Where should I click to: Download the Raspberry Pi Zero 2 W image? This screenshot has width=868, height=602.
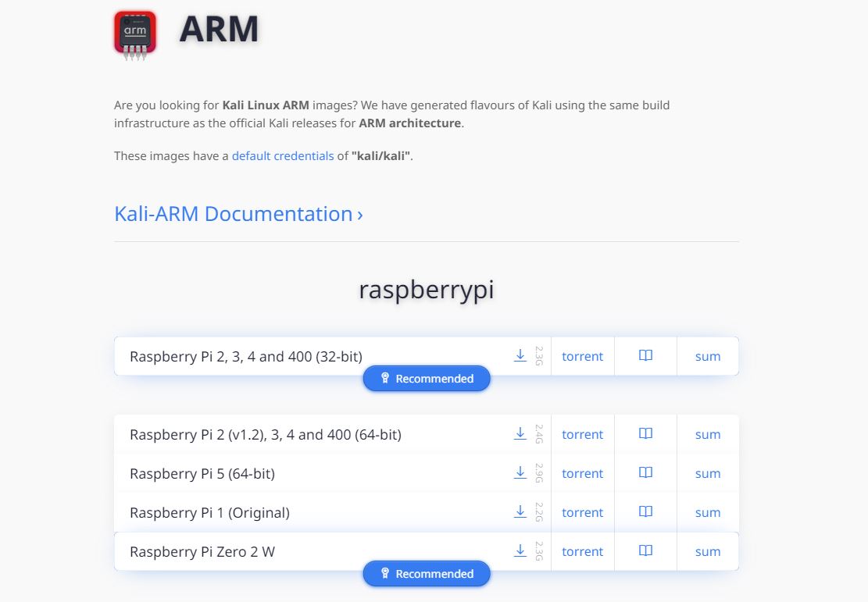click(520, 551)
